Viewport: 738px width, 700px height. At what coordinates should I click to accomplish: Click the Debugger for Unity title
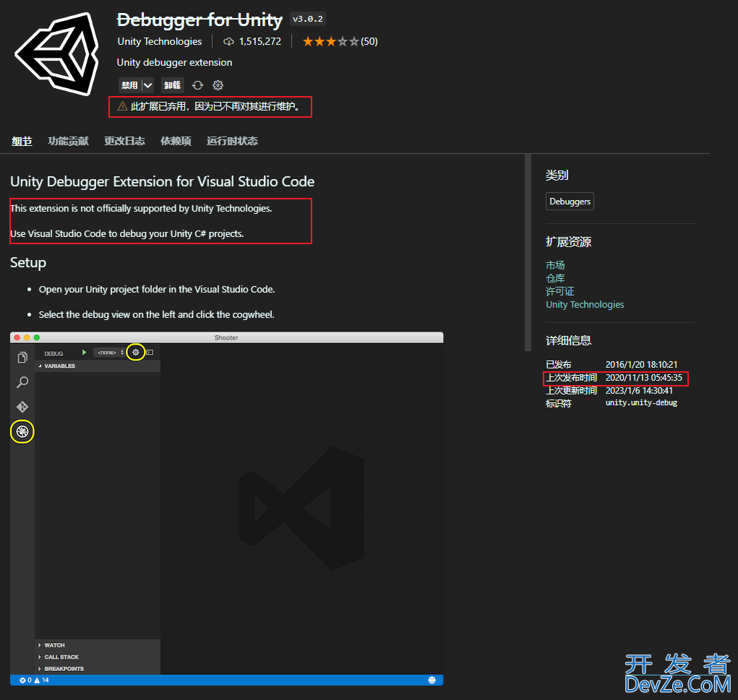(x=199, y=20)
